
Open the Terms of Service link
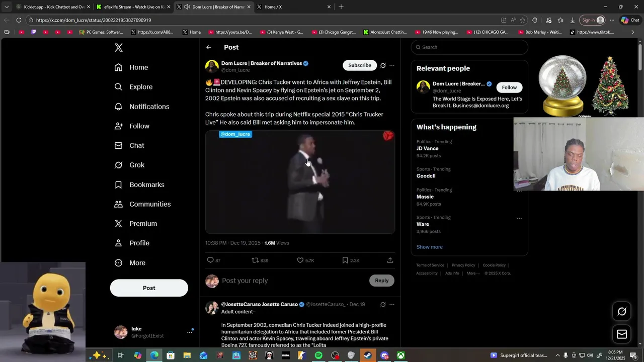point(430,265)
